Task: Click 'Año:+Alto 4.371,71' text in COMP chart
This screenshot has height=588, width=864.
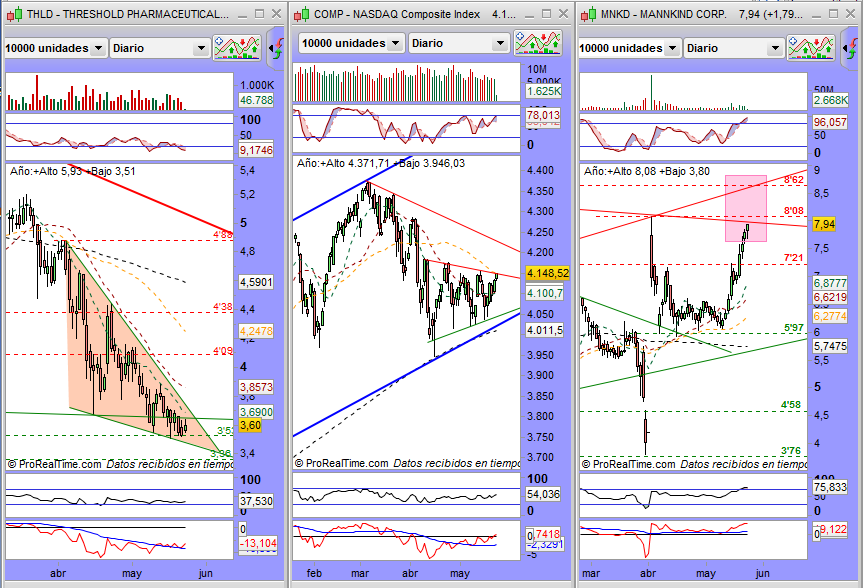Action: point(343,163)
